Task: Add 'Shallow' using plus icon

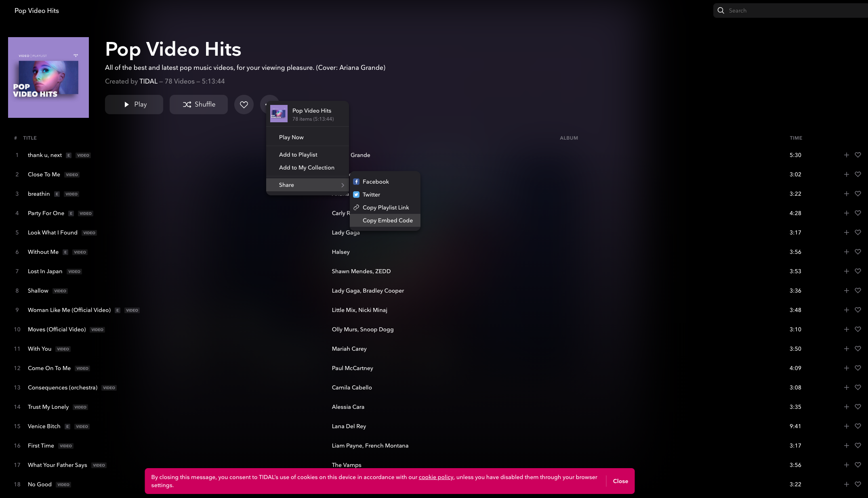Action: point(846,291)
